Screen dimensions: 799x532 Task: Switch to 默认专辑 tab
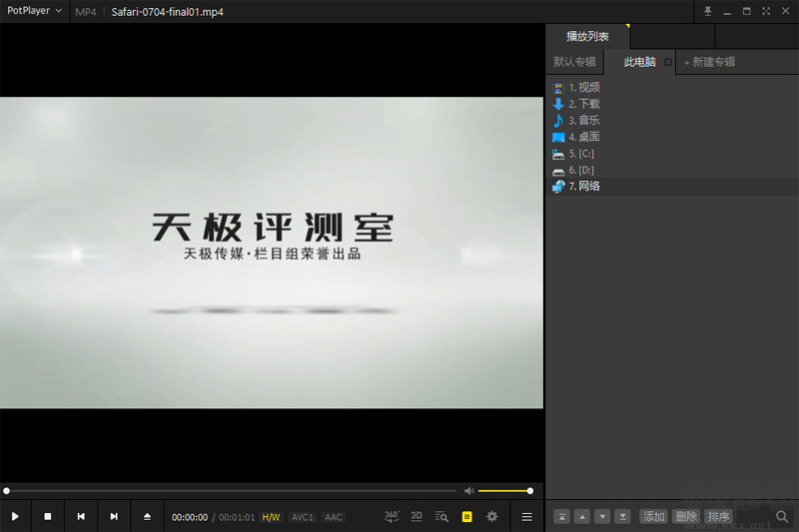click(575, 62)
